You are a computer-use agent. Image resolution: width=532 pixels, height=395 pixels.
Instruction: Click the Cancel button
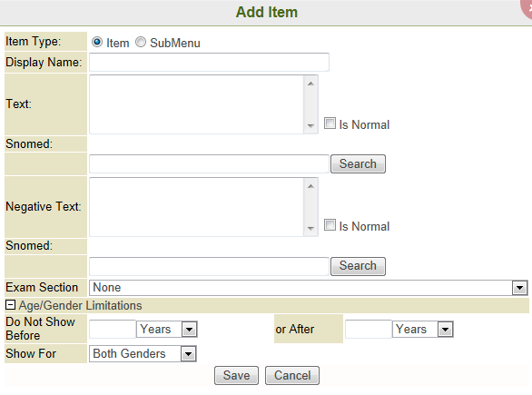point(292,375)
